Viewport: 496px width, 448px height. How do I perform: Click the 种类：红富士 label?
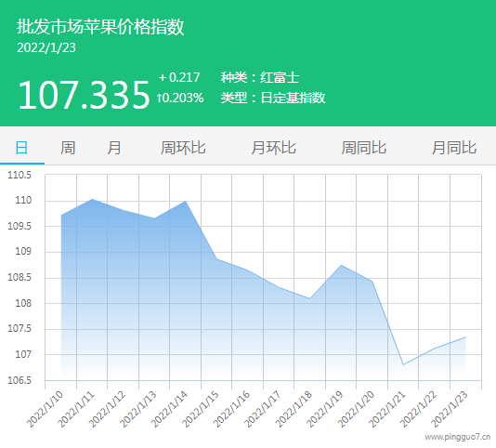pos(260,77)
